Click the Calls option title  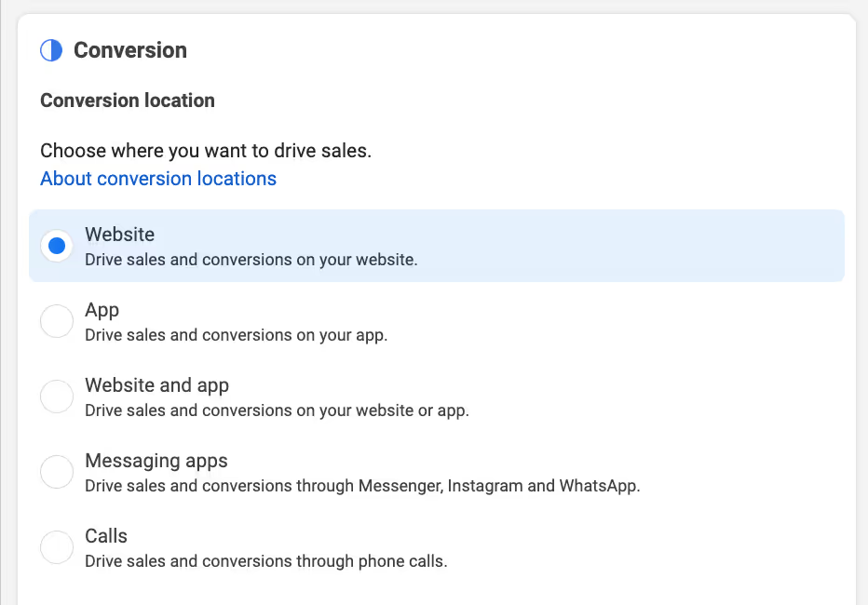pyautogui.click(x=106, y=536)
